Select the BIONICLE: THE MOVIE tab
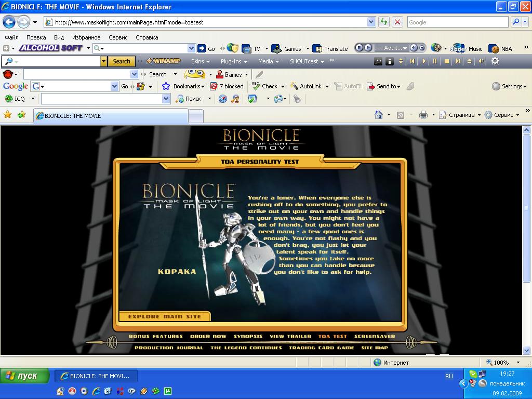Screen dimensions: 532x399 (x=111, y=116)
